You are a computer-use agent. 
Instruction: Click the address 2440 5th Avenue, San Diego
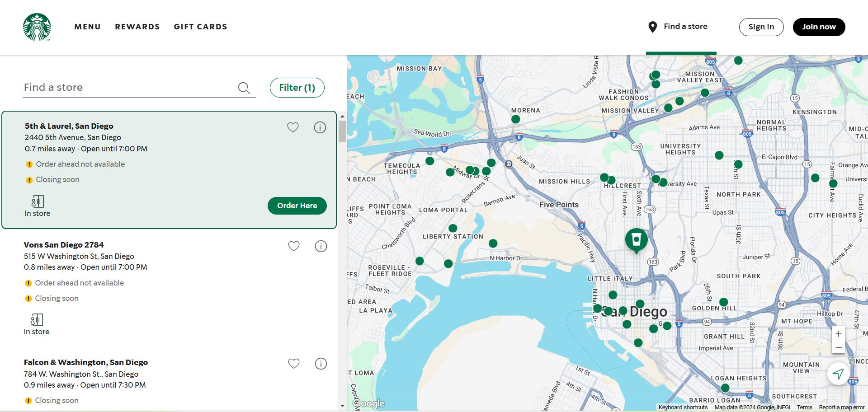pyautogui.click(x=73, y=137)
